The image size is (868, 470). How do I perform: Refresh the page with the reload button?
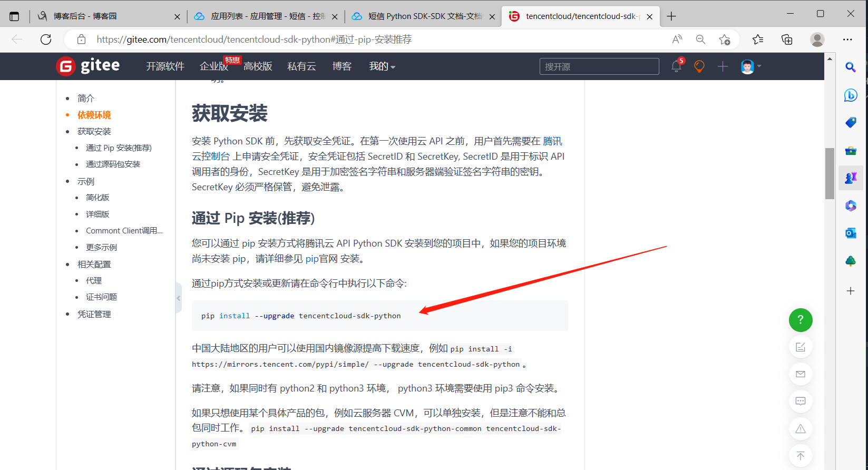tap(46, 40)
